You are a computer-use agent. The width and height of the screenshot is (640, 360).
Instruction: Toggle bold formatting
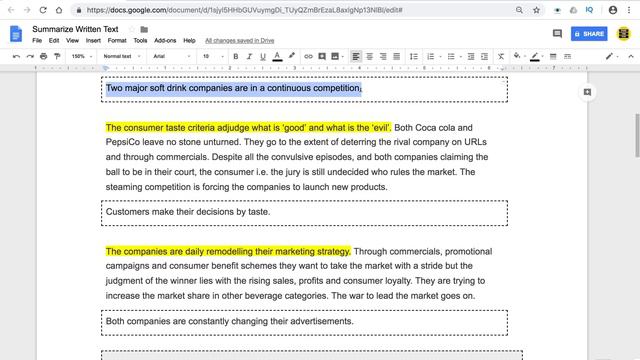[236, 56]
